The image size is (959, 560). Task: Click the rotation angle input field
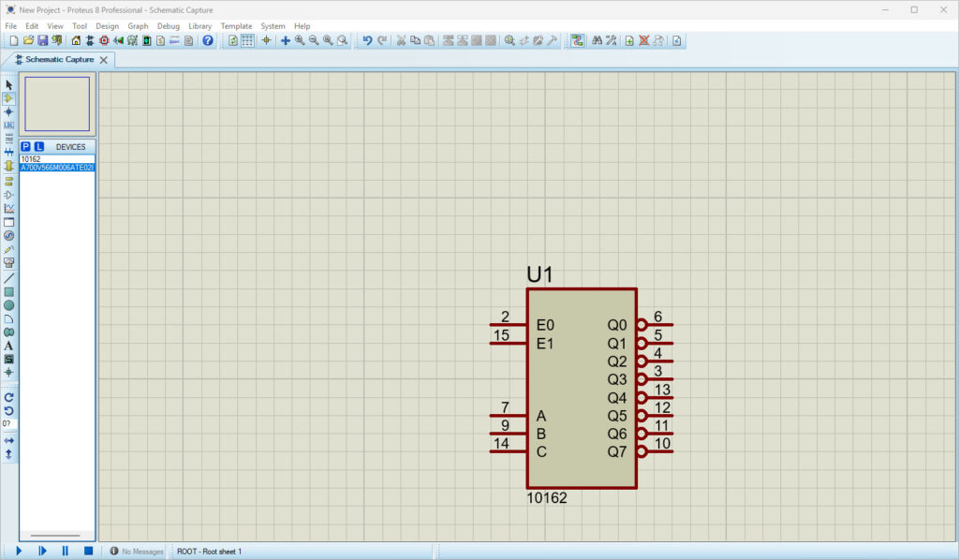[x=8, y=423]
